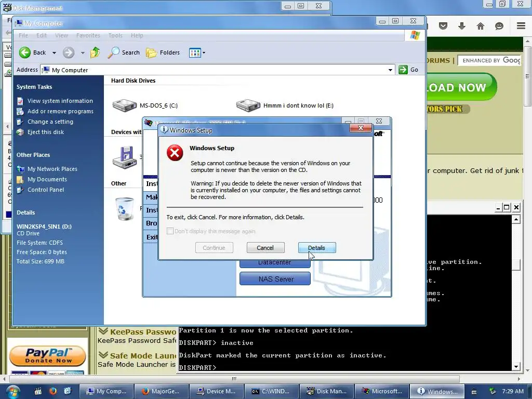This screenshot has width=532, height=399.
Task: Toggle the Folders pane button
Action: (163, 52)
